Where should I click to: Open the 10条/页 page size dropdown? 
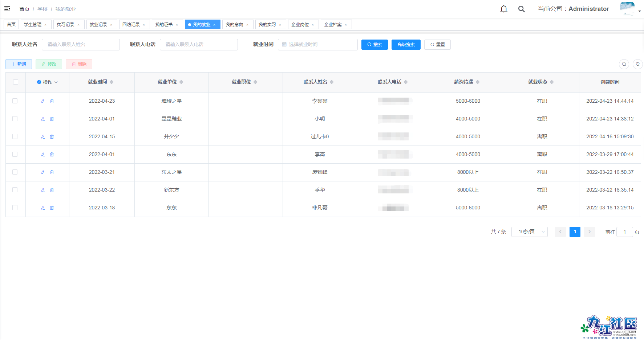529,232
